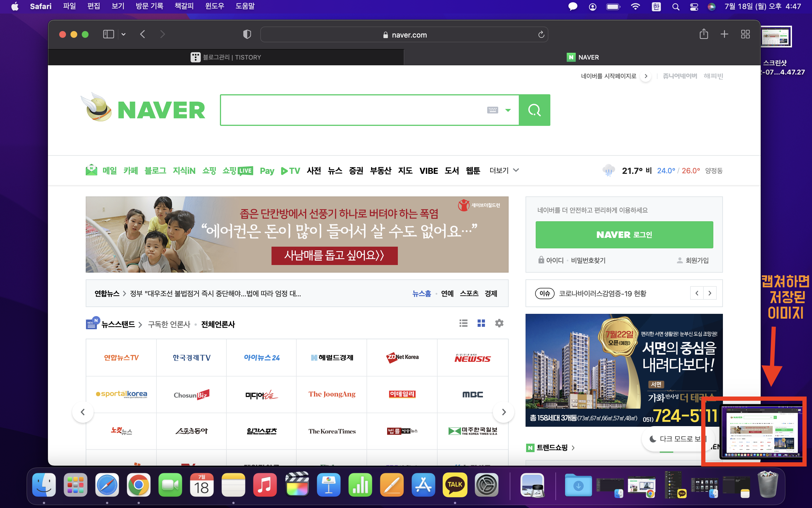812x508 pixels.
Task: Open the 도움말 menu
Action: [245, 6]
